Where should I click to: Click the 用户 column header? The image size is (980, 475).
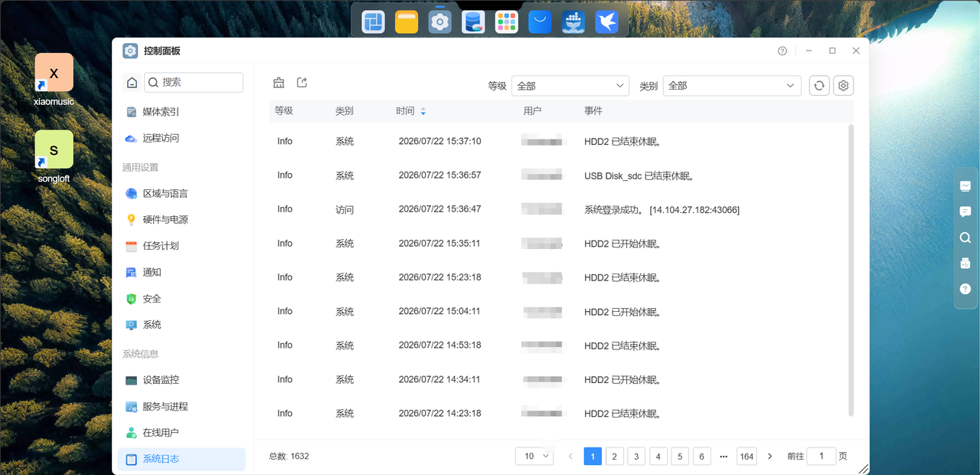(x=532, y=111)
